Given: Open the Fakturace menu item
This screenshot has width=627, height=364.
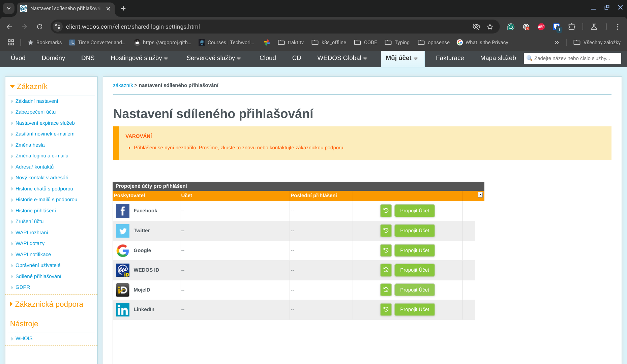Looking at the screenshot, I should tap(450, 58).
